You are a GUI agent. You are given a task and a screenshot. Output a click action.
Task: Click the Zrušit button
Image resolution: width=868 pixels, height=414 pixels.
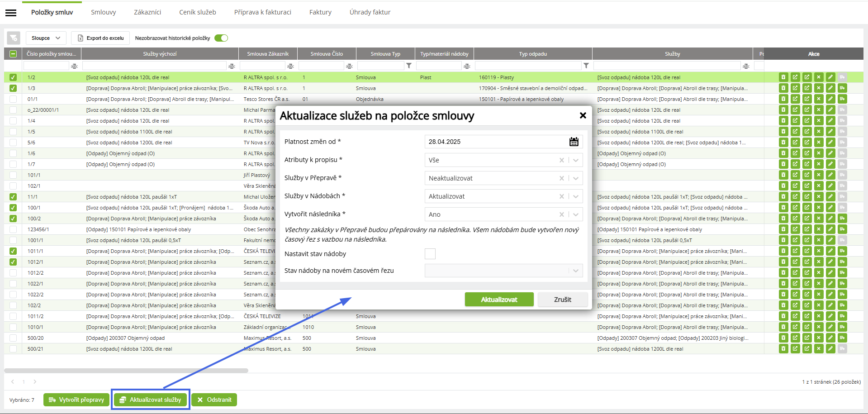click(563, 300)
